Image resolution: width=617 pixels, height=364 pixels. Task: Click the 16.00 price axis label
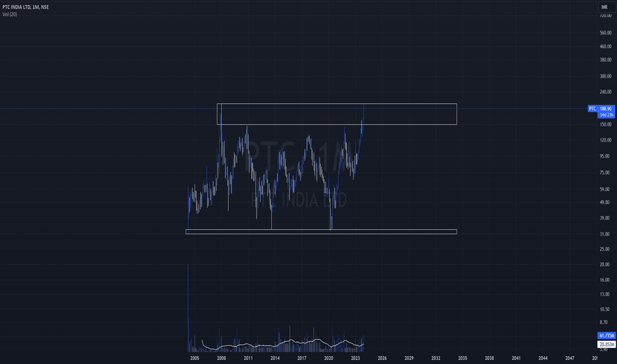[x=604, y=280]
